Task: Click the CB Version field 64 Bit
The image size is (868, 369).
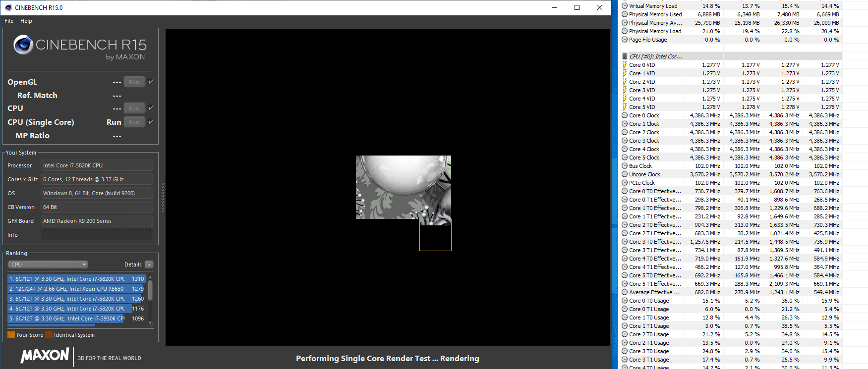Action: click(97, 207)
